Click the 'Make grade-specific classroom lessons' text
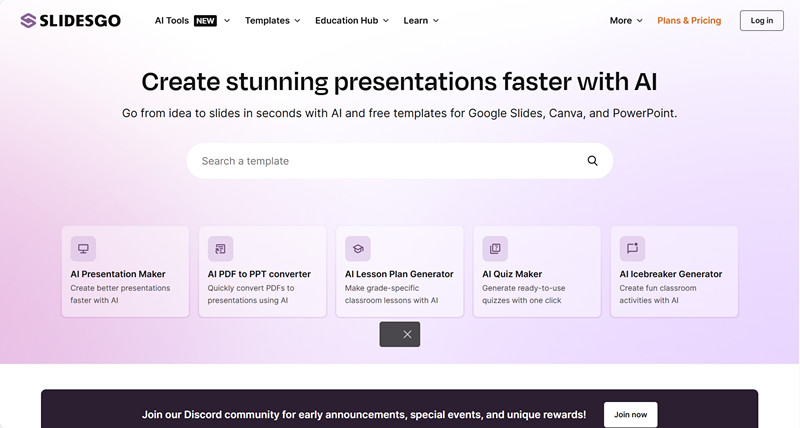Screen dimensions: 800x428 [x=391, y=294]
